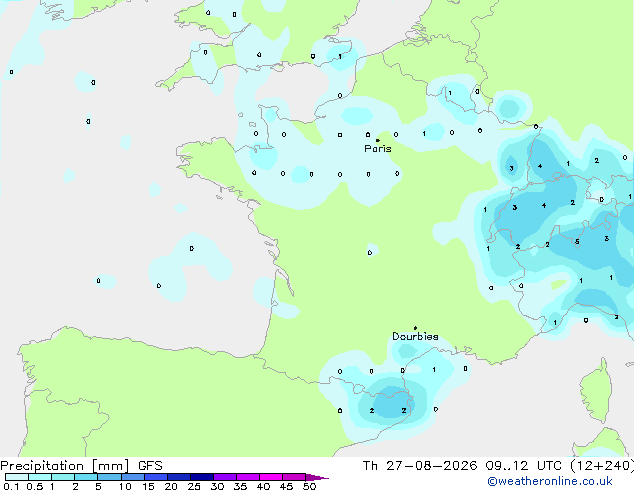
Task: Click the legend arrow tip past 50
Action: point(317,477)
